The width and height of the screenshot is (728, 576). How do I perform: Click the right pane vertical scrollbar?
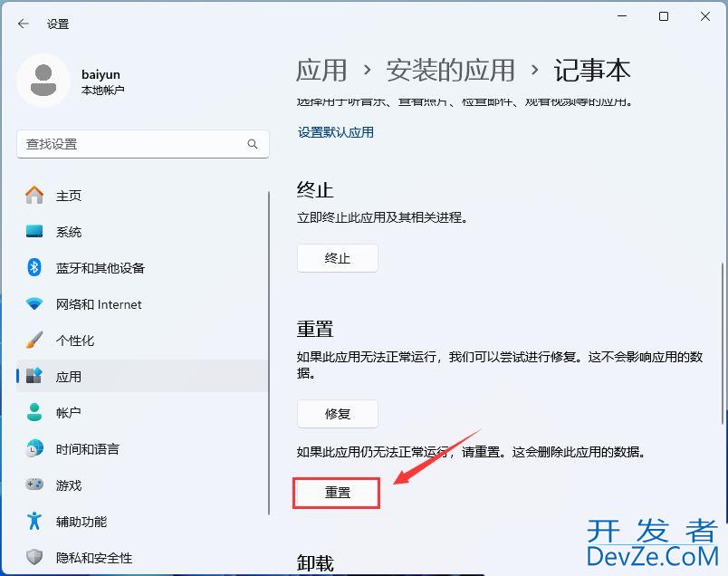[723, 343]
